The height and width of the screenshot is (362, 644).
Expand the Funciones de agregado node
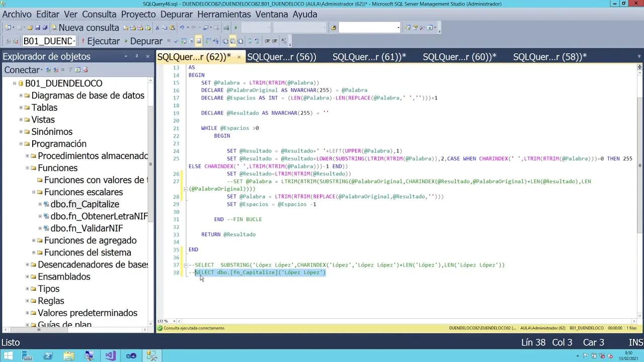(x=34, y=240)
